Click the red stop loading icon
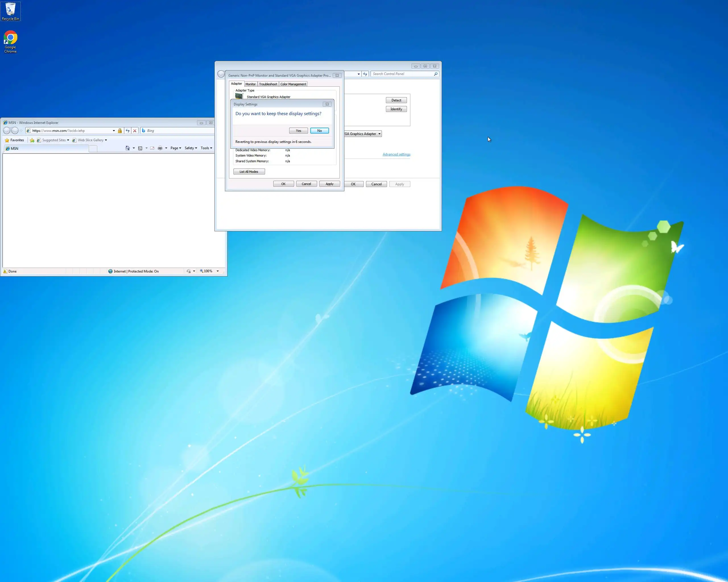The image size is (728, 582). coord(135,130)
